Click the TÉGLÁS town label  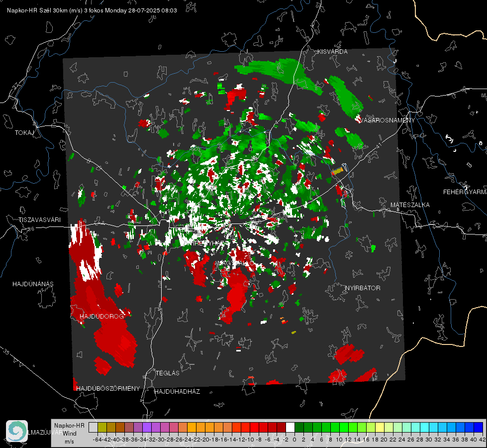pyautogui.click(x=168, y=373)
